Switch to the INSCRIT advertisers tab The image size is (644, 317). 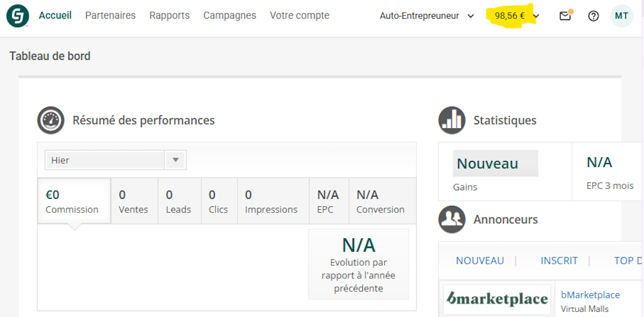pyautogui.click(x=559, y=261)
